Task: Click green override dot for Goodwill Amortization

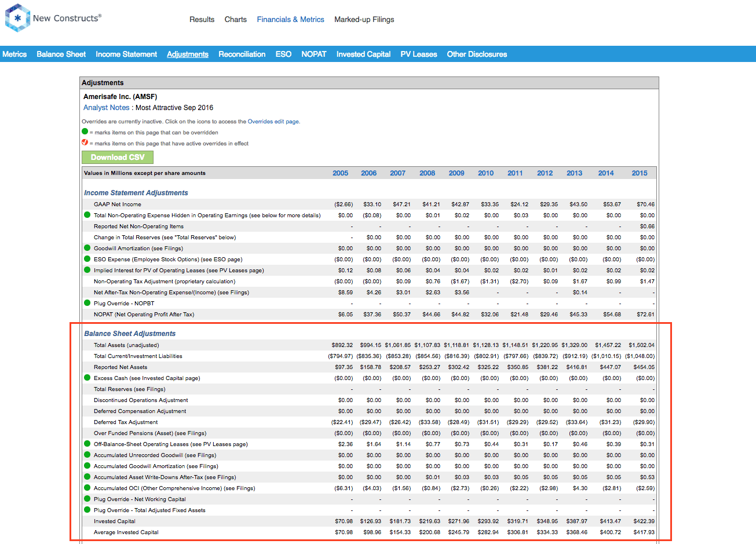Action: (x=87, y=248)
